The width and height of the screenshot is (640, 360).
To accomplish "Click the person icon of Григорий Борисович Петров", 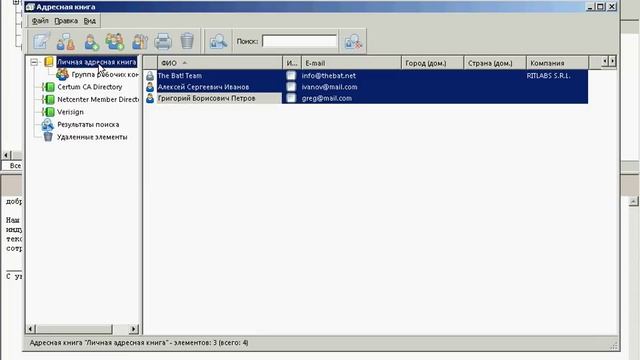I will 150,98.
